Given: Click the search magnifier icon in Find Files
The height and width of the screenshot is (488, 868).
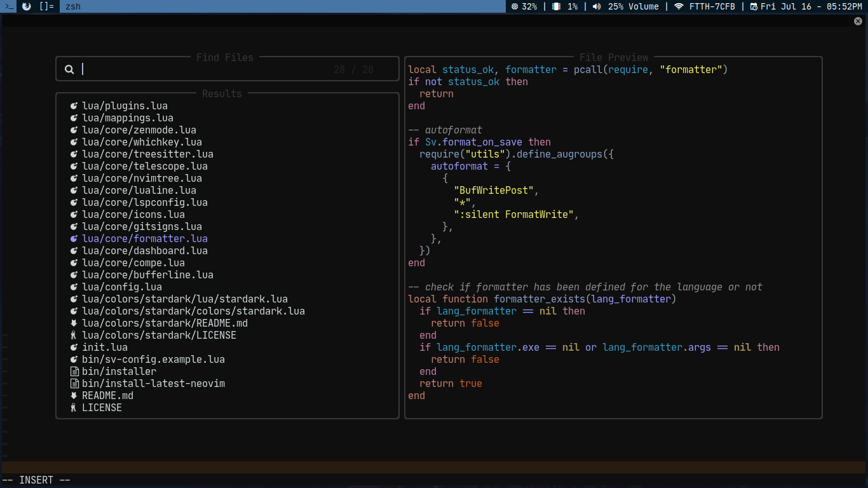Looking at the screenshot, I should [x=69, y=69].
